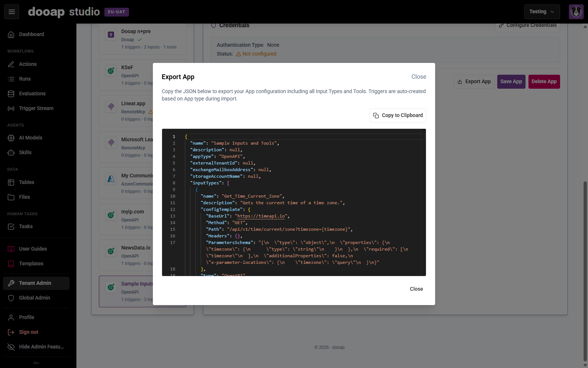Click the Save App button
The width and height of the screenshot is (588, 368).
(x=511, y=82)
